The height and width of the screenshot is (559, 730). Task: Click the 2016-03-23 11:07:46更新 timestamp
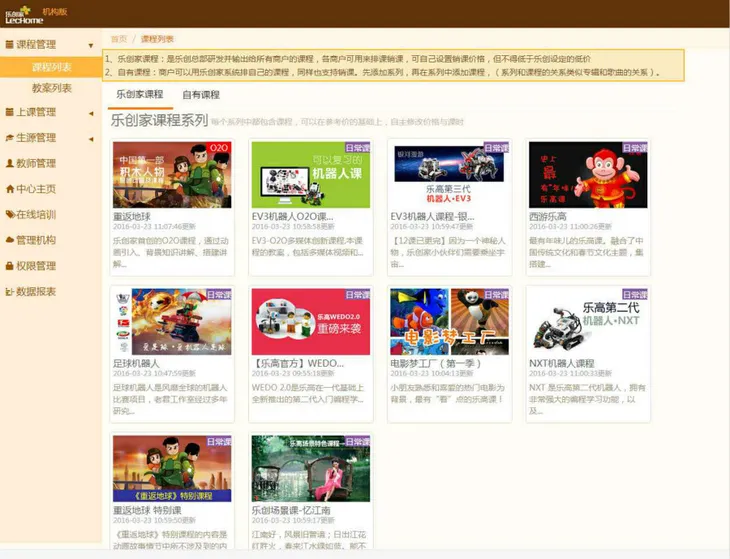pyautogui.click(x=154, y=227)
